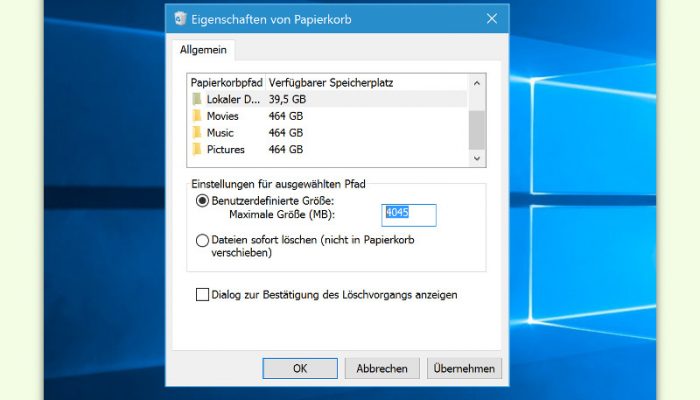Sort by Verfügbarer Speicherplatz column header
Screen dimensions: 700x400
tap(331, 83)
